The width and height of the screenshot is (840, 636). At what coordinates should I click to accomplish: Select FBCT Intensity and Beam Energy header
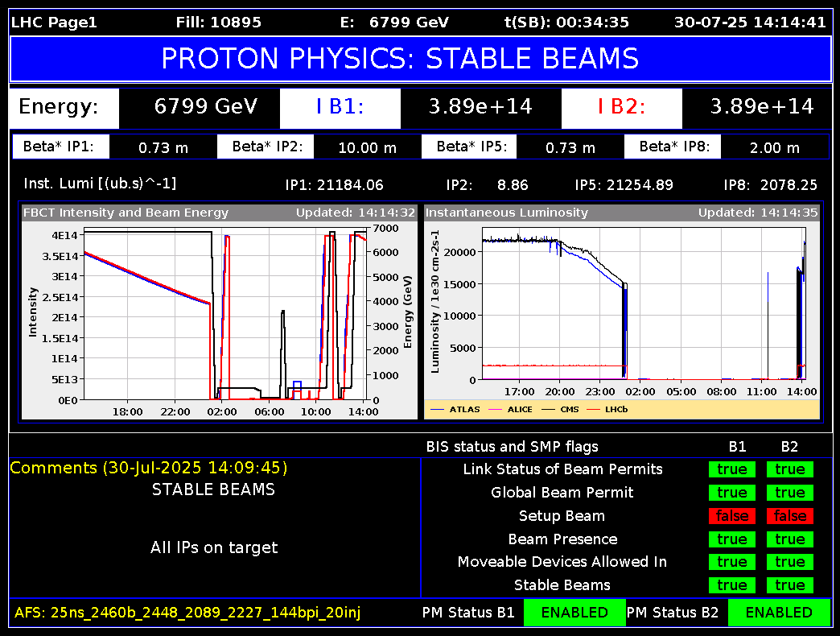(x=126, y=213)
